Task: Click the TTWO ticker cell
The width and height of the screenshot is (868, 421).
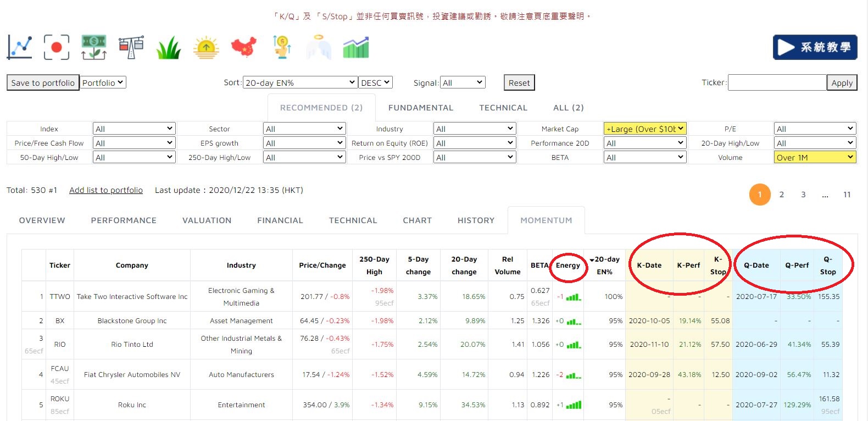Action: click(60, 297)
